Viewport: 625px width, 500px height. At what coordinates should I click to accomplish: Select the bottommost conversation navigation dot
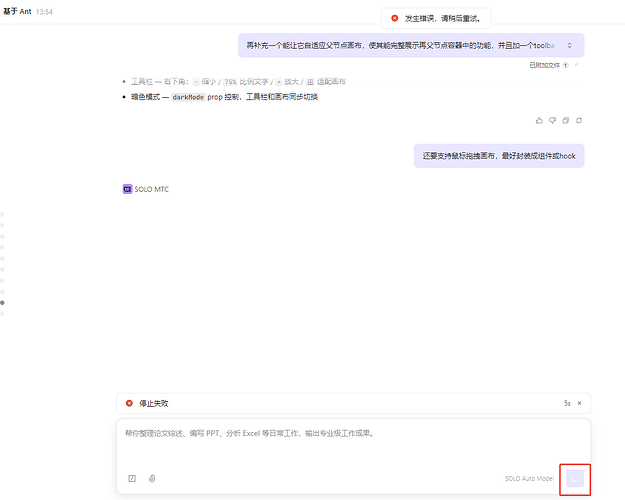point(3,313)
